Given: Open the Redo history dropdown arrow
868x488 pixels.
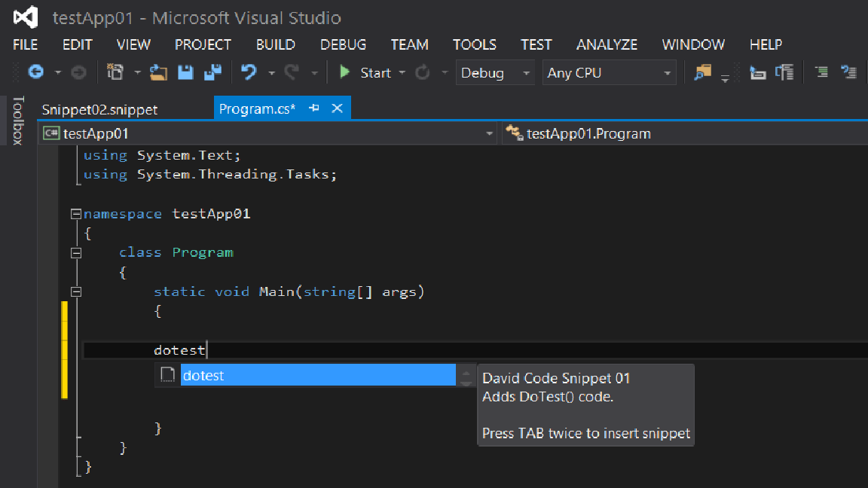Looking at the screenshot, I should tap(314, 72).
